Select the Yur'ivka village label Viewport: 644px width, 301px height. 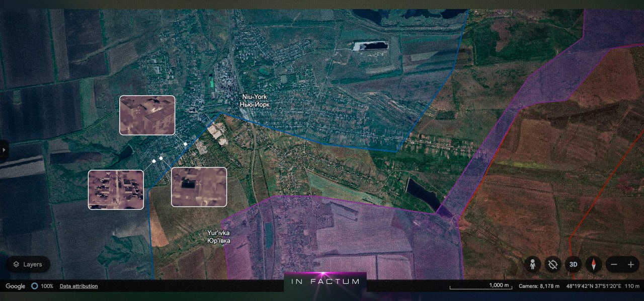tap(218, 237)
